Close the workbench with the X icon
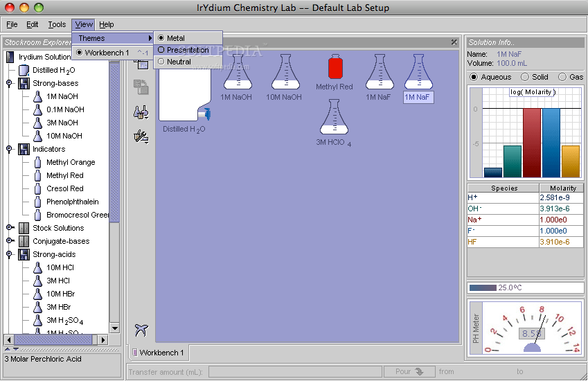 [x=454, y=42]
